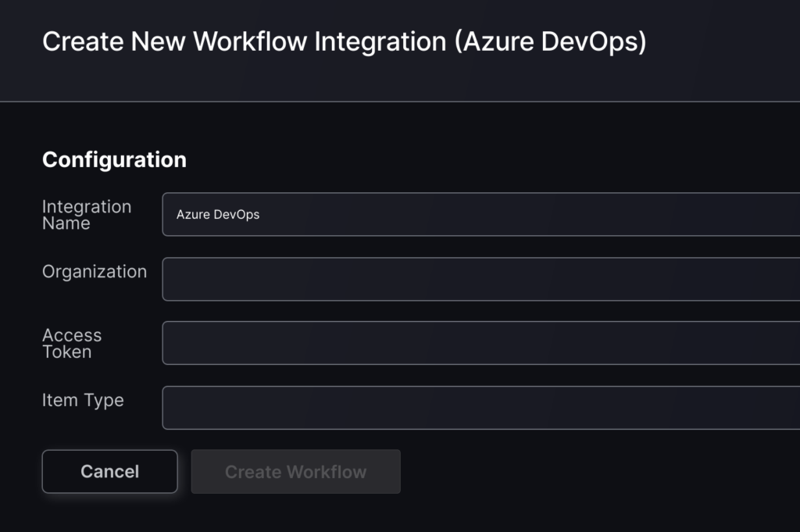Click the 'Create New Workflow Integration (Azure DevOps)' title
The height and width of the screenshot is (532, 800).
point(345,41)
